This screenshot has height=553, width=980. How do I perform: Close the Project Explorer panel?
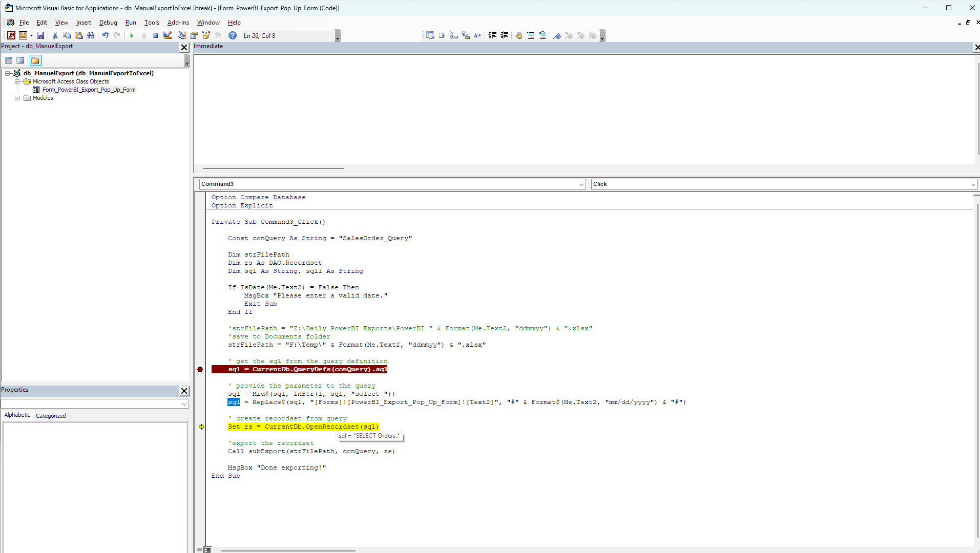click(184, 47)
